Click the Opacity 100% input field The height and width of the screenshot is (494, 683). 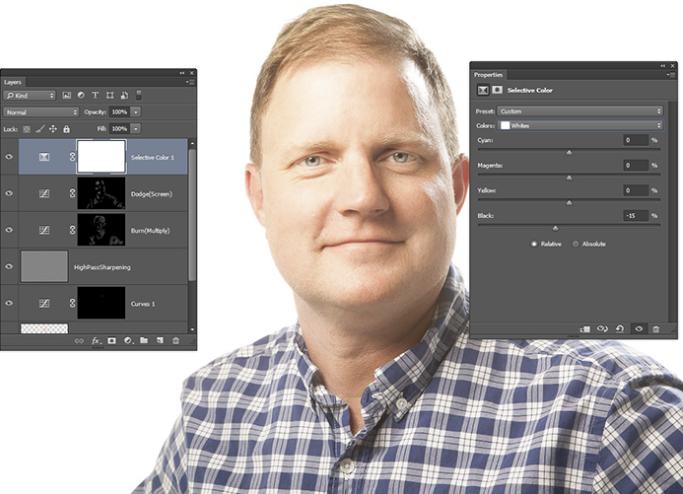[119, 112]
